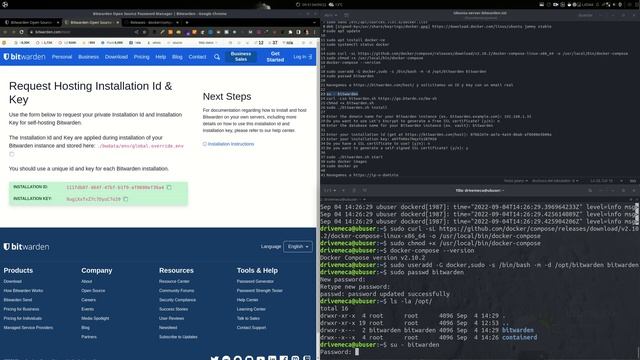The image size is (640, 360).
Task: Click the highlighted 'su - bitwarden' line in editor
Action: click(342, 94)
